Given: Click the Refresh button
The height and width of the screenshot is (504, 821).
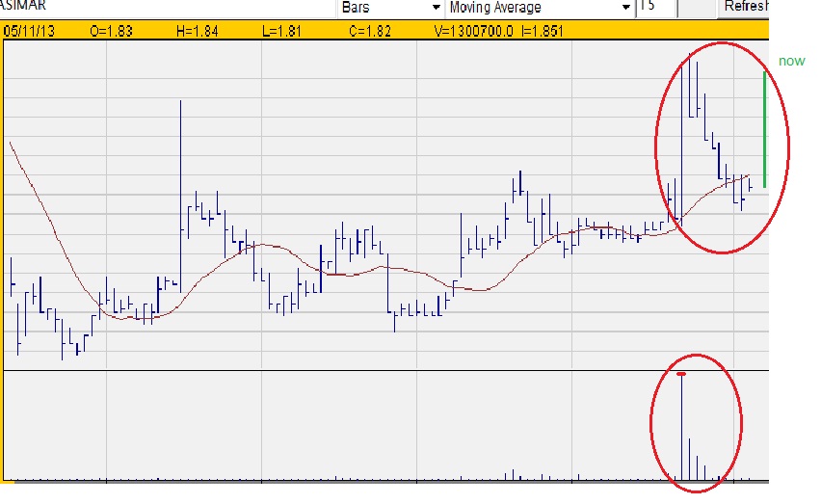Looking at the screenshot, I should click(744, 8).
